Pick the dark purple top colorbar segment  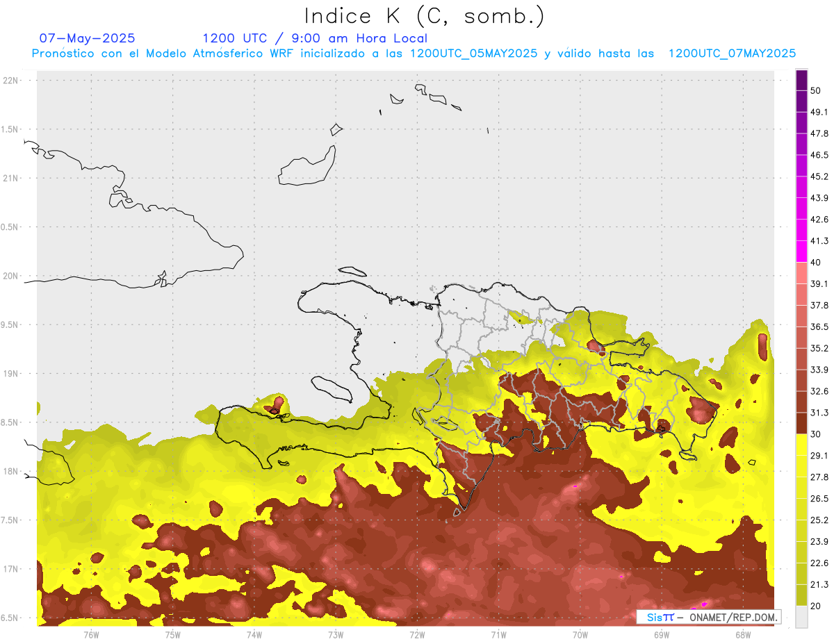coord(801,80)
